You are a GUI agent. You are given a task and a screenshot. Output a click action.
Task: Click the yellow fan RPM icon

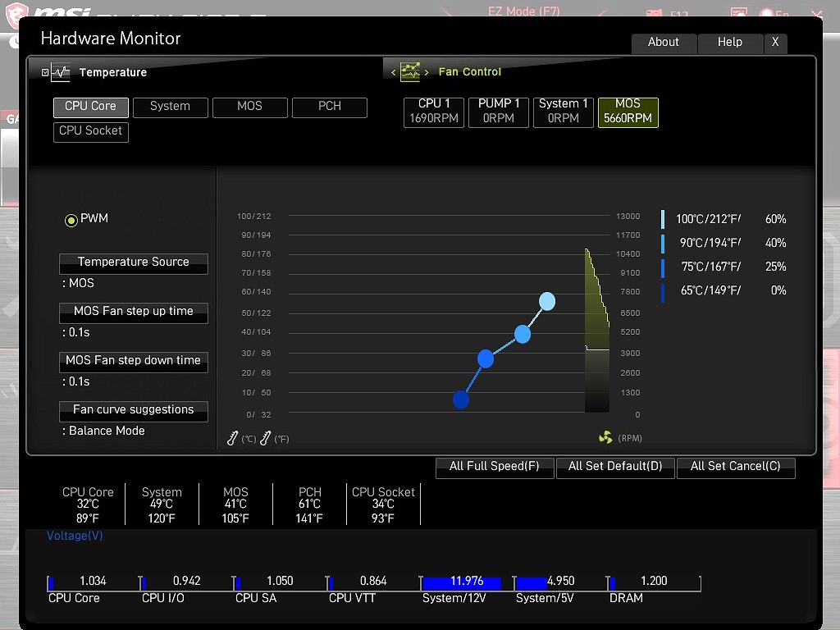click(605, 438)
